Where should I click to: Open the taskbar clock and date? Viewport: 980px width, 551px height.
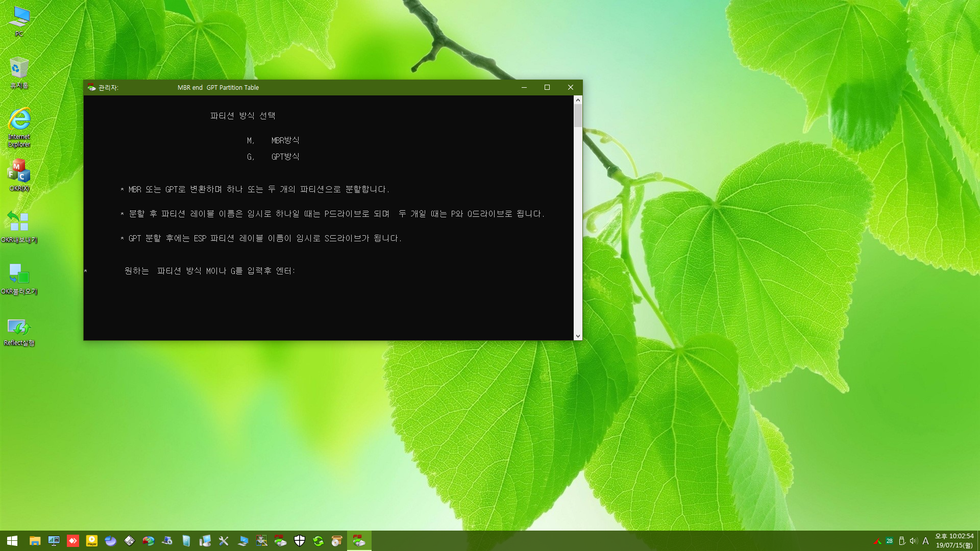pyautogui.click(x=954, y=541)
